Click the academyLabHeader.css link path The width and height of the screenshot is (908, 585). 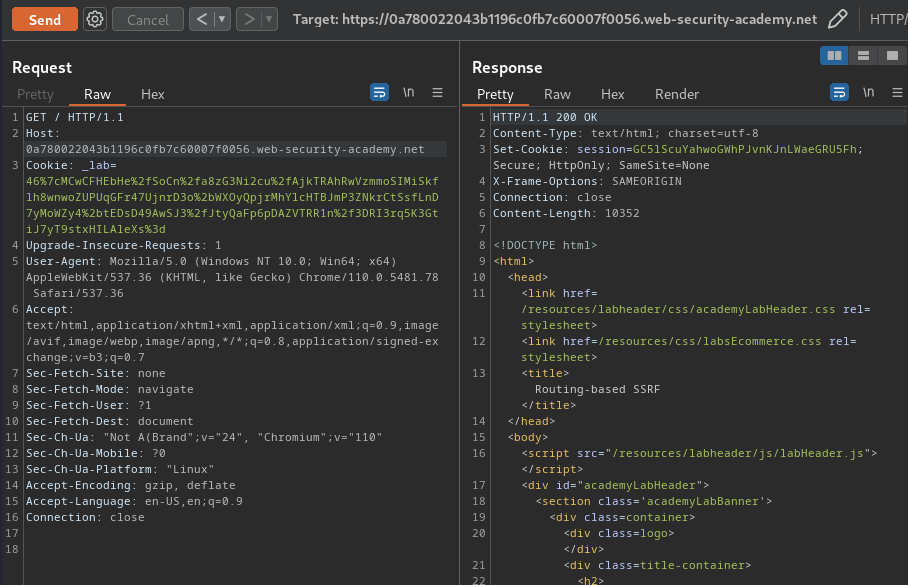678,309
